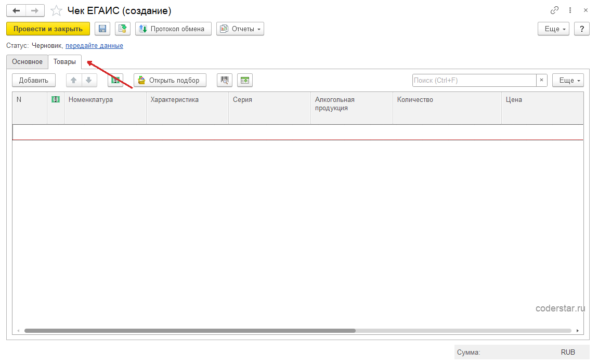Click the excise stamp column header icon

pos(56,100)
